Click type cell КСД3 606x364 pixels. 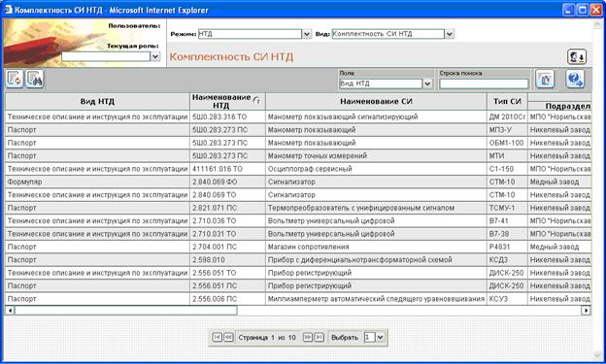[x=507, y=260]
